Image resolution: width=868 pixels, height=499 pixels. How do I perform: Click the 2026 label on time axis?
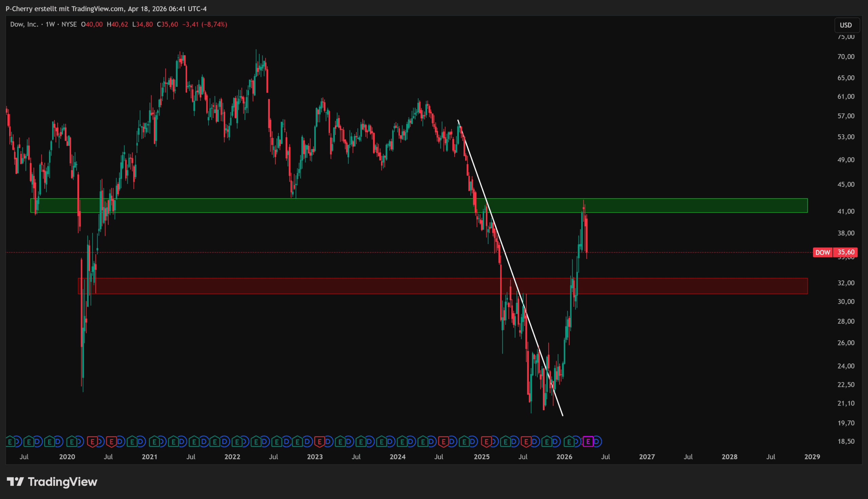click(564, 457)
